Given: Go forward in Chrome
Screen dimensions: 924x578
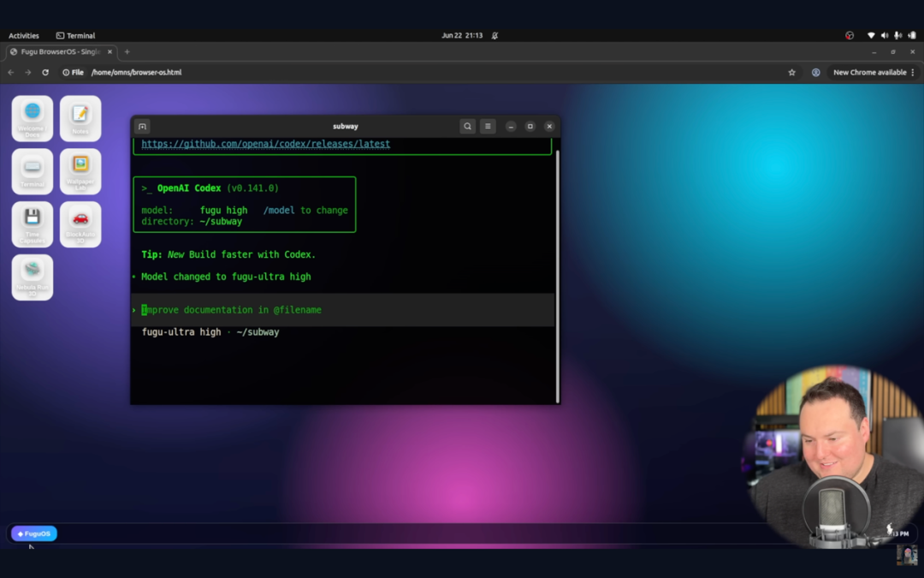Looking at the screenshot, I should (27, 73).
